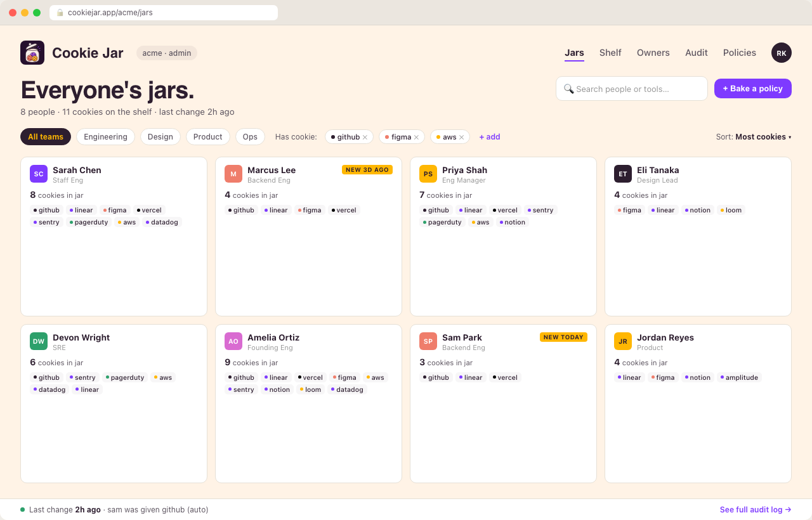Click + add cookie filter
Screen dimensions: 812x520
tap(490, 137)
